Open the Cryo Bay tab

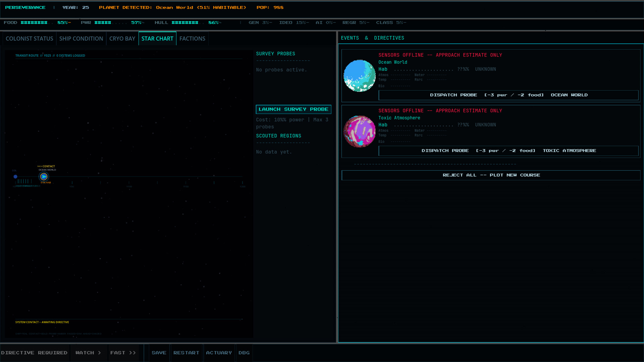122,39
